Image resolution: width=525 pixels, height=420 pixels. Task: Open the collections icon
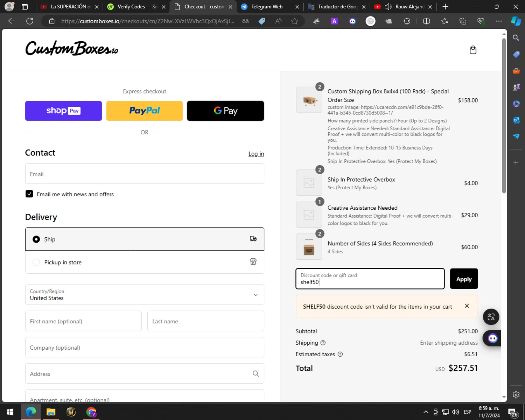[x=463, y=21]
